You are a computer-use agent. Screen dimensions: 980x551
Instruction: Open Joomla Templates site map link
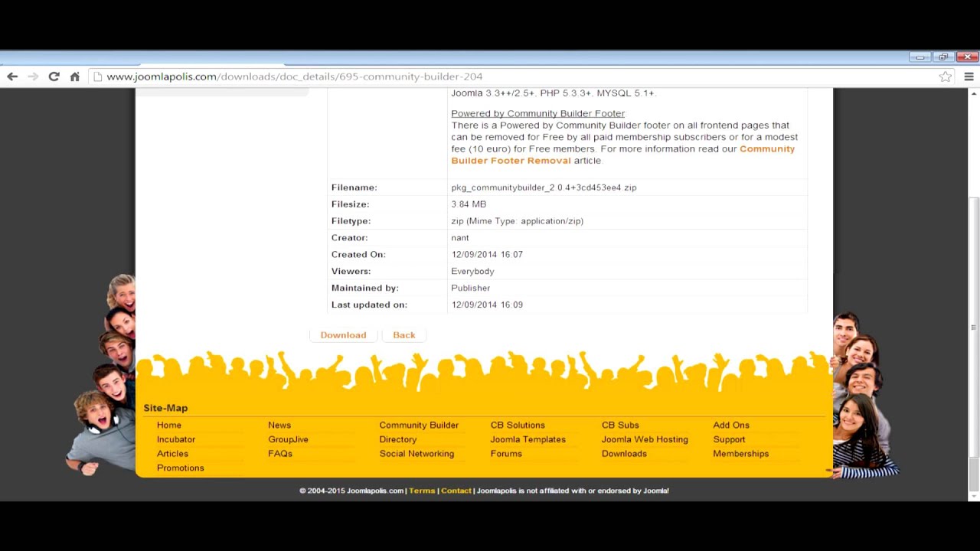[x=528, y=439]
